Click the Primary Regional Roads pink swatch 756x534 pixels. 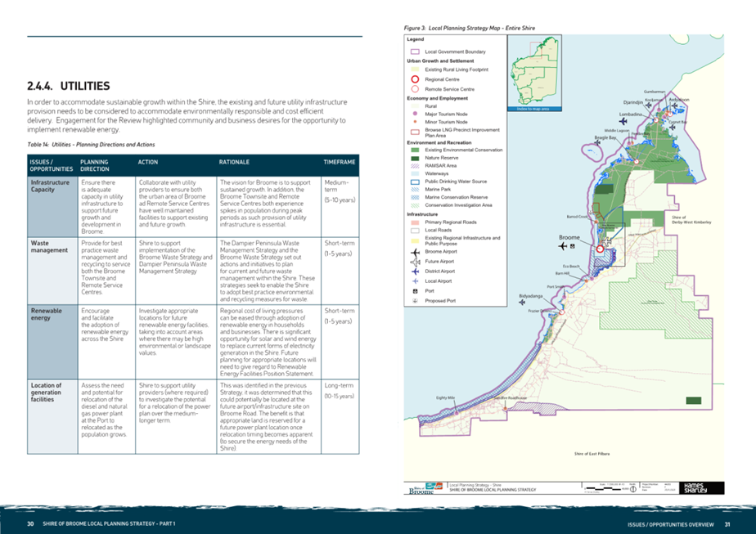(415, 222)
